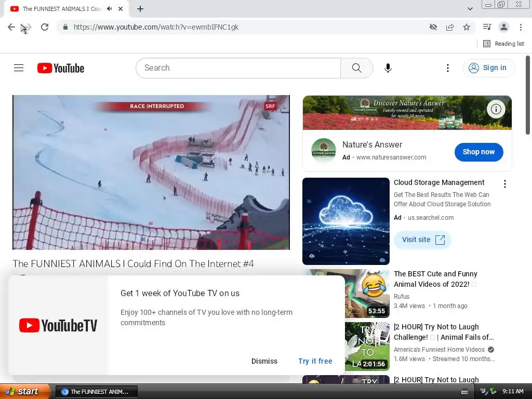The height and width of the screenshot is (399, 532).
Task: Click the Nature's Answer banner image
Action: [407, 113]
